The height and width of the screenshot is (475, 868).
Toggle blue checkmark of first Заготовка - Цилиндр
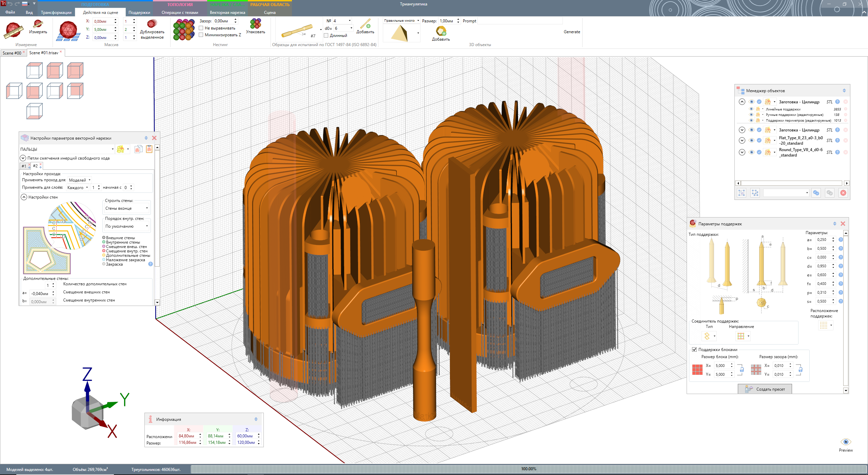(x=759, y=102)
